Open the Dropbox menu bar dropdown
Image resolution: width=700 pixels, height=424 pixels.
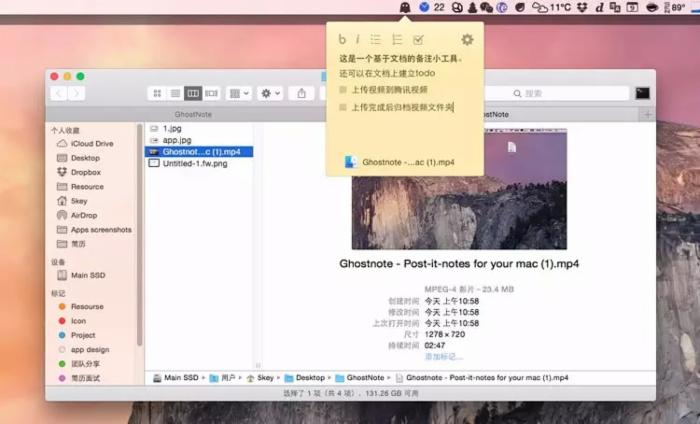(x=582, y=7)
